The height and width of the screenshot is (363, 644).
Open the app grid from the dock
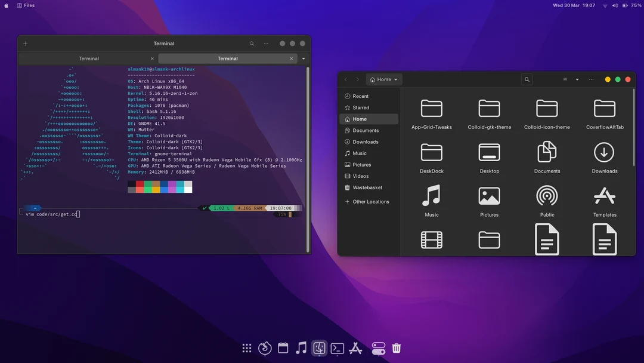point(247,347)
